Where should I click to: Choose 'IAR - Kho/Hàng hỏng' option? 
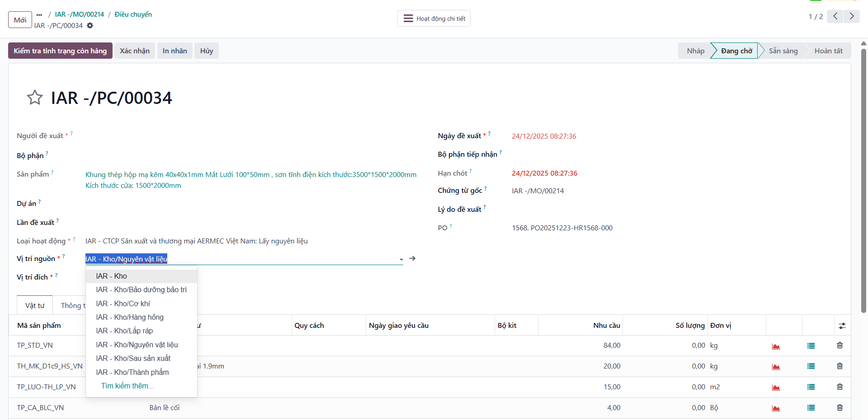[142, 317]
